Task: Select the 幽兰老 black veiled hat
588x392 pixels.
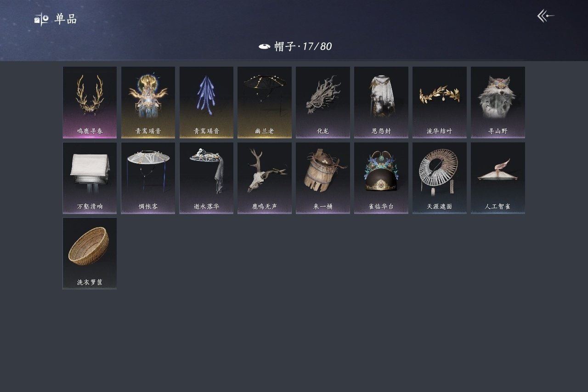Action: (x=265, y=102)
